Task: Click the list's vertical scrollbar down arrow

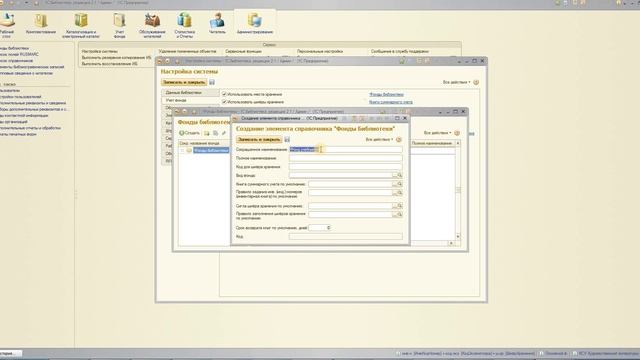Action: pyautogui.click(x=458, y=237)
